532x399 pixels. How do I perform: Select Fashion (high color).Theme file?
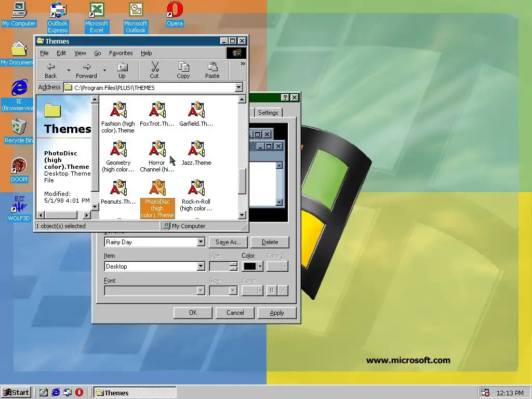118,117
